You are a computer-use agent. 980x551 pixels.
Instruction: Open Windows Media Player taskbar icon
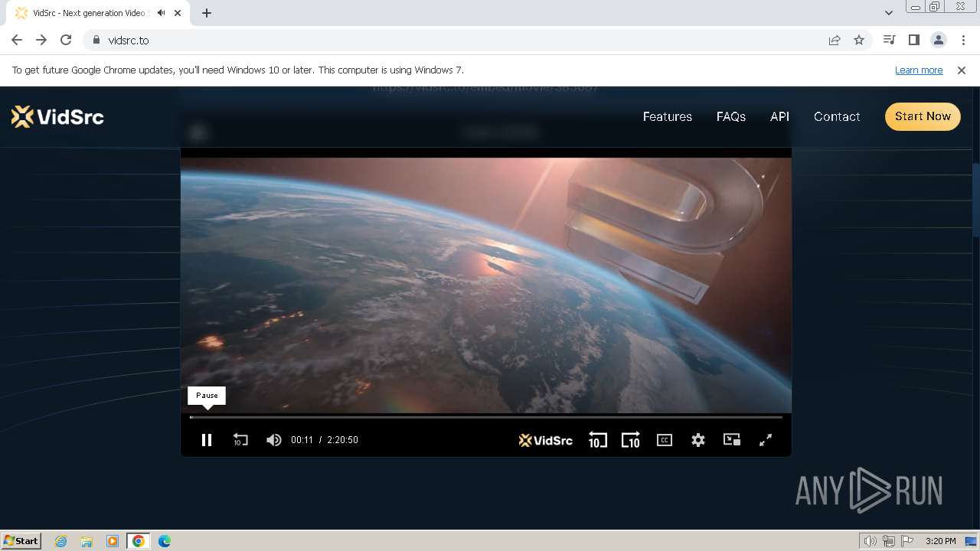pos(113,541)
